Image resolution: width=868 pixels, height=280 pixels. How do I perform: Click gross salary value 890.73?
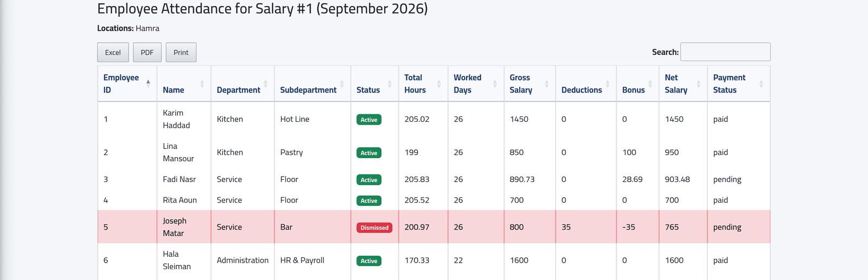[522, 179]
